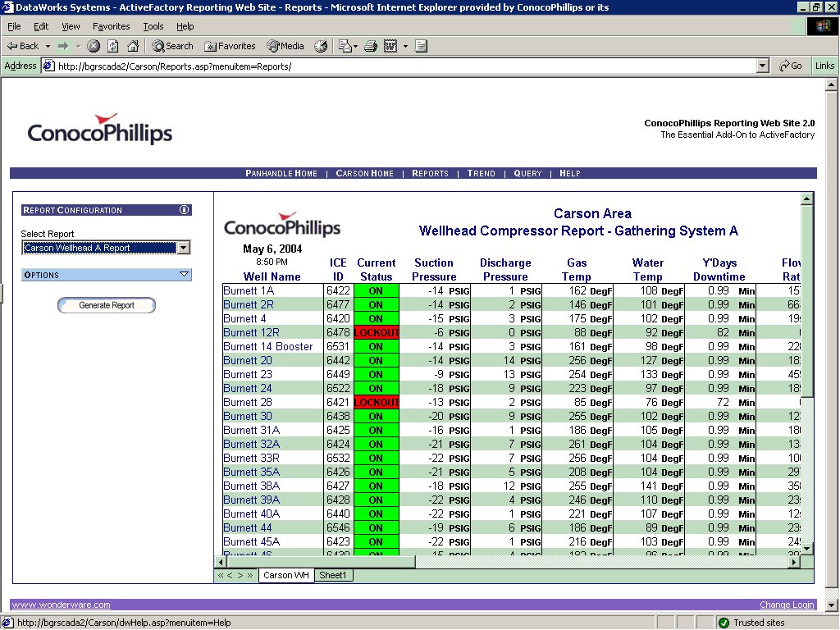Click the Generate Report button
Viewport: 840px width, 630px height.
107,305
